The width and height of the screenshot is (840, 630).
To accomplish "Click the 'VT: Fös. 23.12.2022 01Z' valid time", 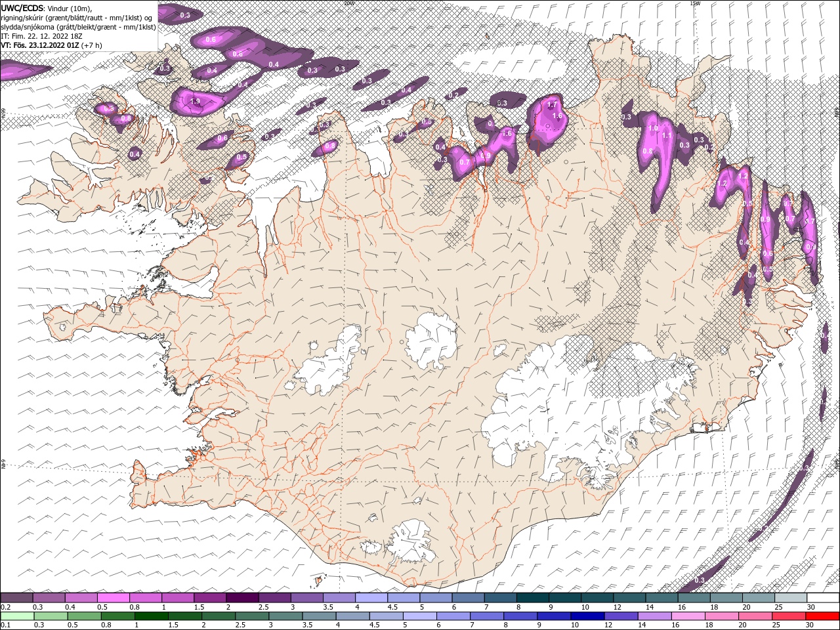I will [x=41, y=45].
